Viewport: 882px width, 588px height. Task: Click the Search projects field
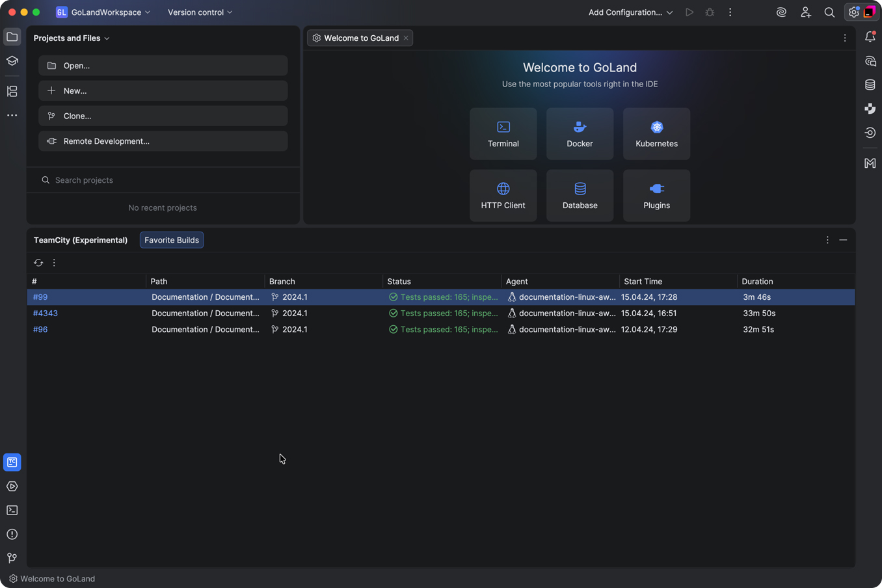163,180
